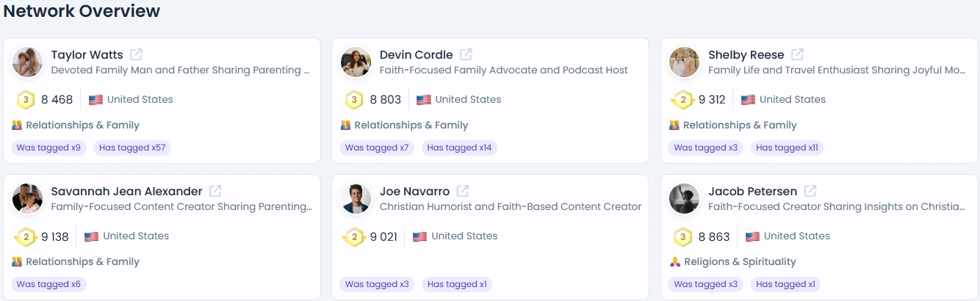
Task: Open Taylor Watts external profile link icon
Action: [137, 55]
